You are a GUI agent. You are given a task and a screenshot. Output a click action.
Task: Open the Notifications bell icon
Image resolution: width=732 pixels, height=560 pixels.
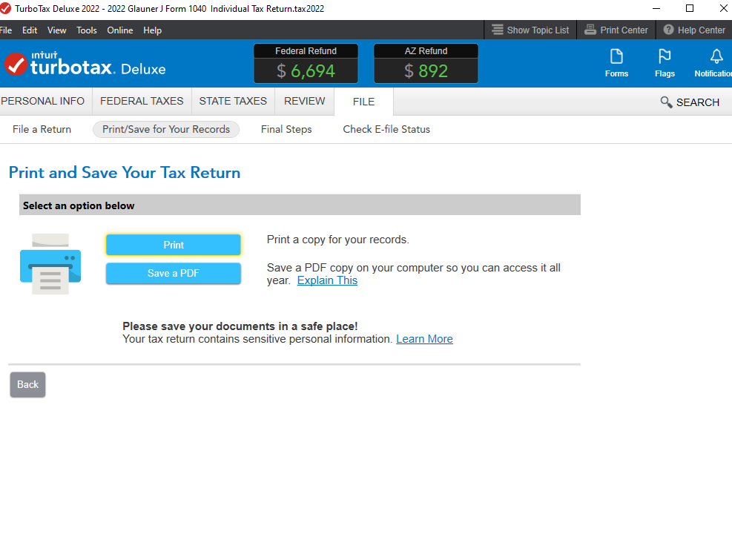click(x=714, y=63)
